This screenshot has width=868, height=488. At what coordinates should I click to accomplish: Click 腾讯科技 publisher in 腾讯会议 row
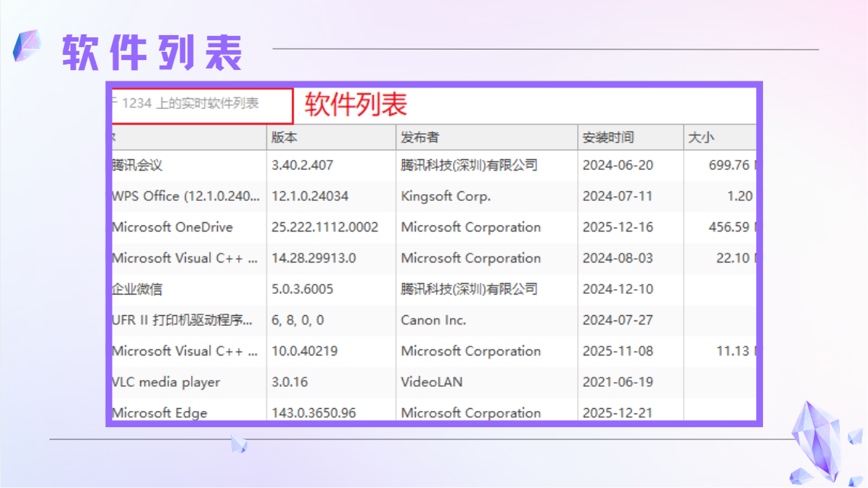[470, 165]
